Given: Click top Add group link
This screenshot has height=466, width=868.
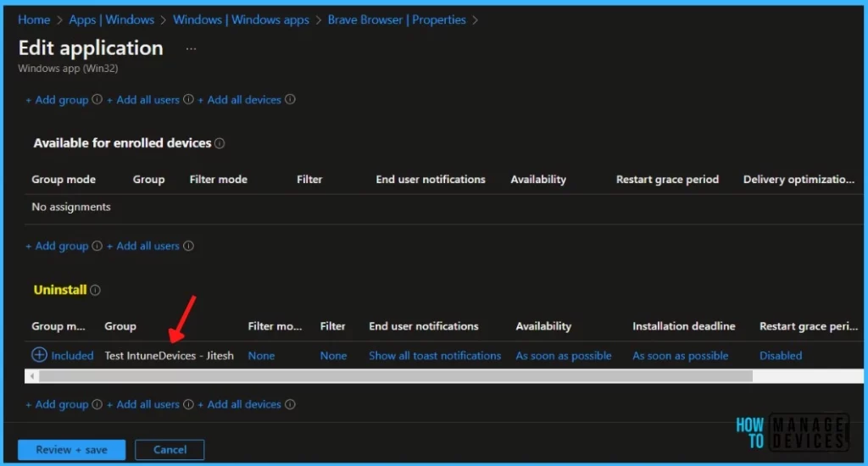Looking at the screenshot, I should click(57, 100).
